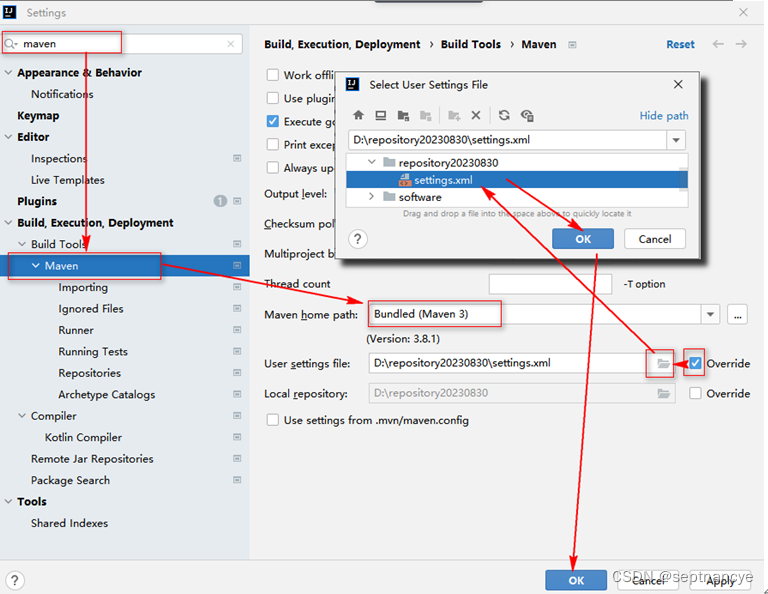Uncheck Override for User settings file
Screen dimensions: 768x594
point(695,363)
